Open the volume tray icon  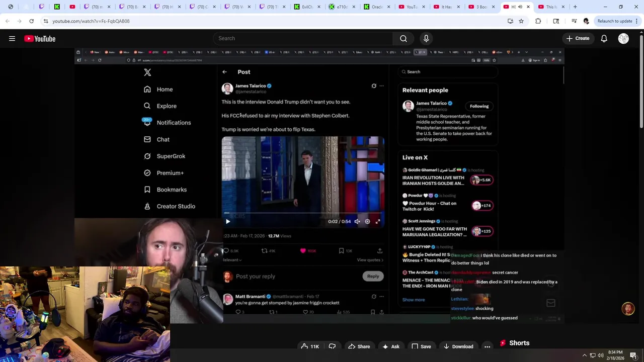pos(600,355)
